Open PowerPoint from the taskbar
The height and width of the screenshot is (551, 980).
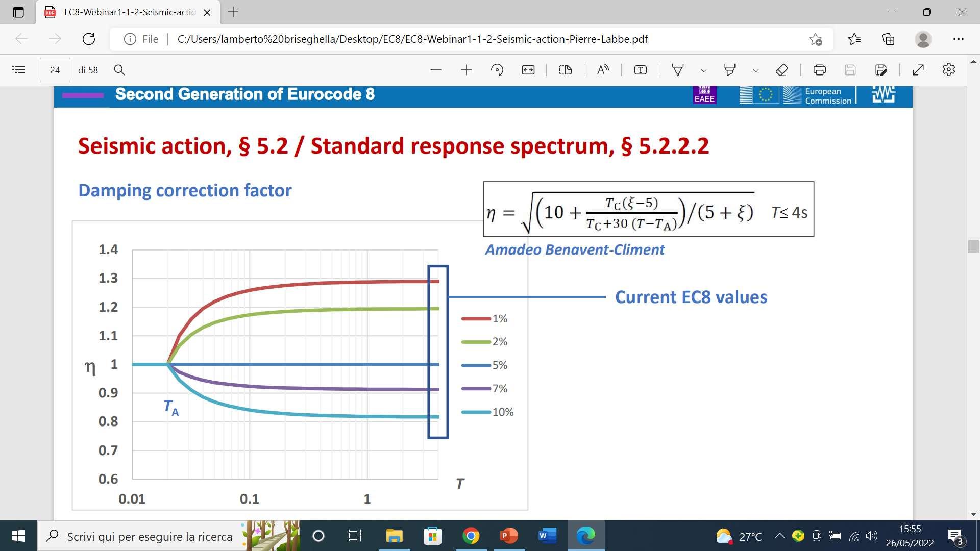(x=509, y=536)
